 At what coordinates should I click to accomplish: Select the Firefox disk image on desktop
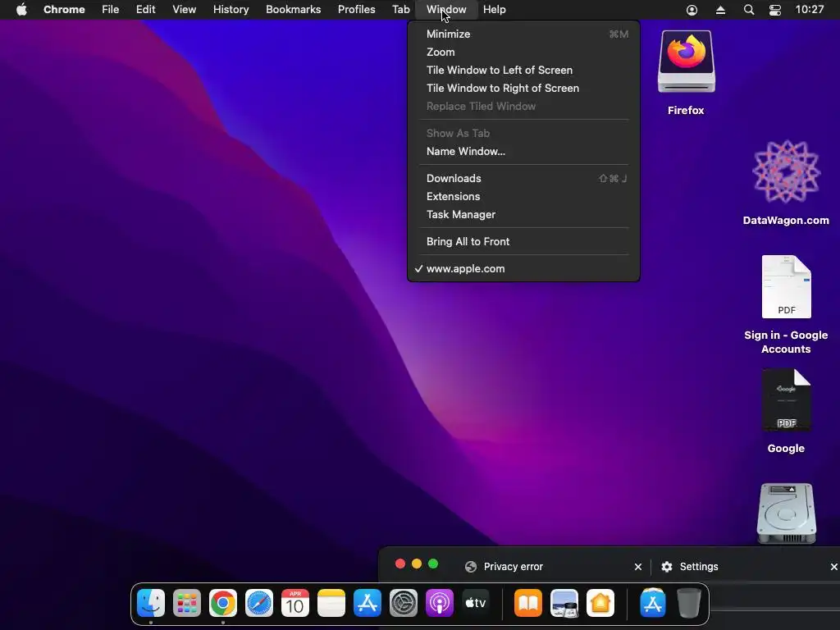click(x=687, y=62)
